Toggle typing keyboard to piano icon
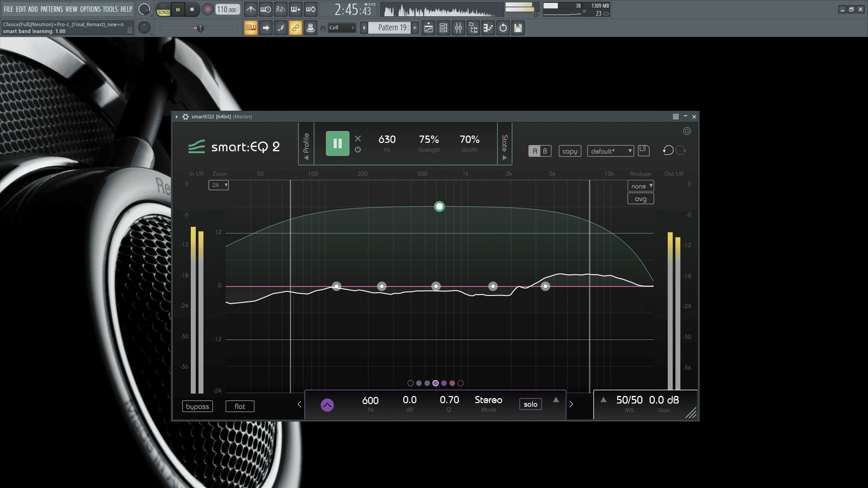Image resolution: width=868 pixels, height=488 pixels. tap(251, 28)
